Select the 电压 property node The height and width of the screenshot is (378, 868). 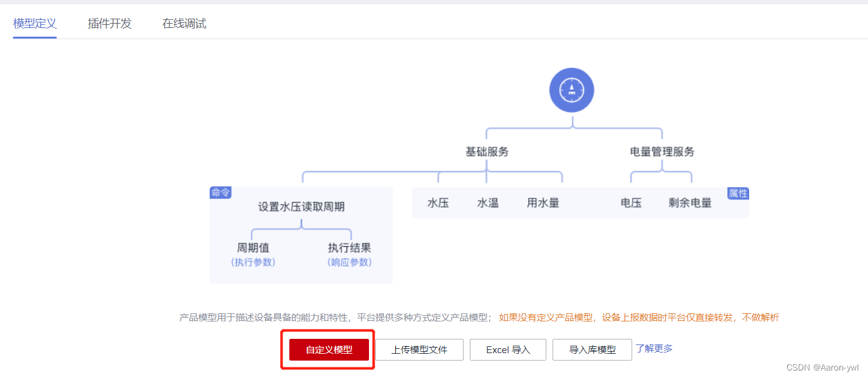(x=631, y=202)
